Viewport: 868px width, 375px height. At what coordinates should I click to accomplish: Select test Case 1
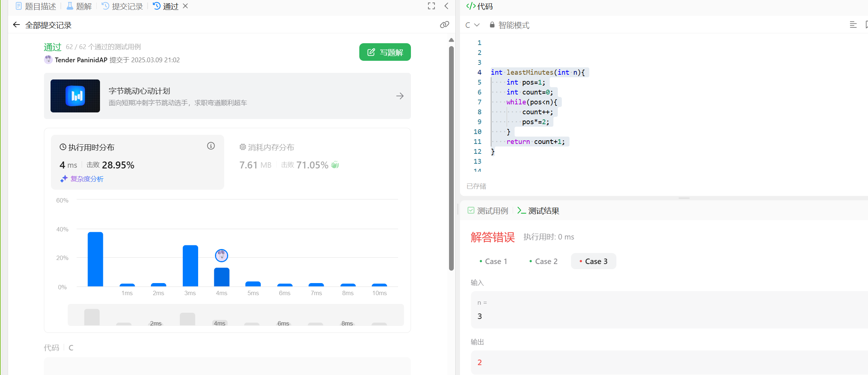[493, 261]
